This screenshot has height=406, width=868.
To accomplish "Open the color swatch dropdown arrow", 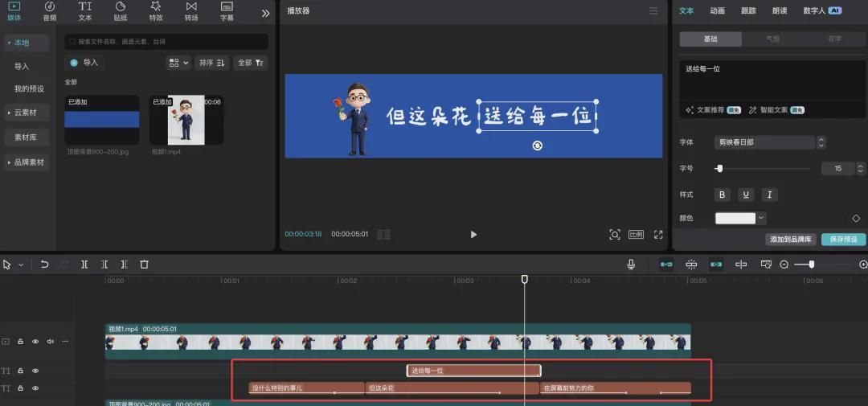I will pos(762,218).
